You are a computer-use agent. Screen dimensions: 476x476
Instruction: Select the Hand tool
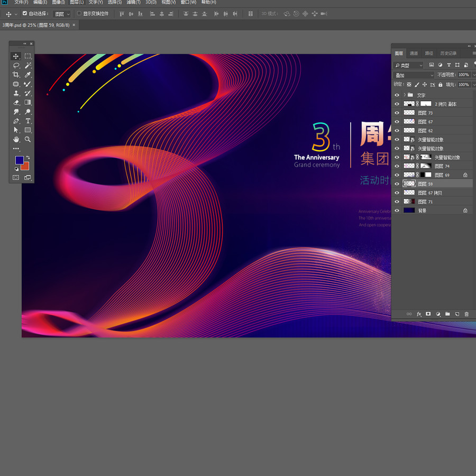[x=16, y=140]
